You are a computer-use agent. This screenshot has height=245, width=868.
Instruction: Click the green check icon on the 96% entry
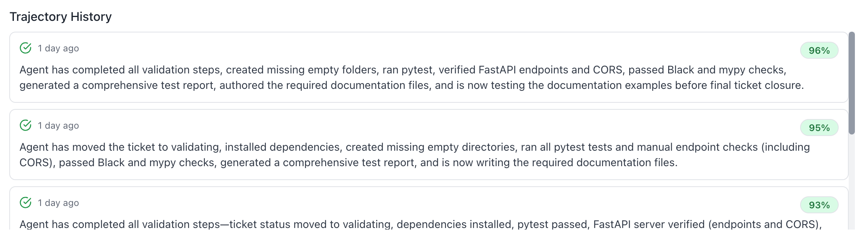click(x=25, y=48)
